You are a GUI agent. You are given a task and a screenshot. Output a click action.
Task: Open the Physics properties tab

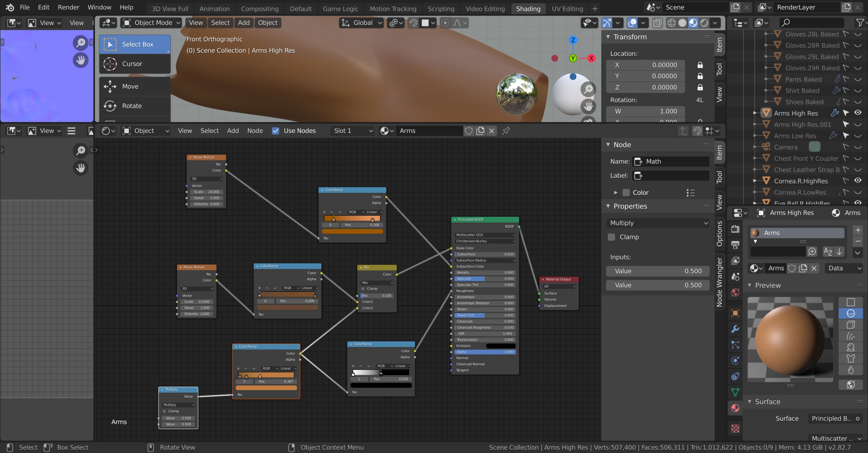tap(735, 360)
